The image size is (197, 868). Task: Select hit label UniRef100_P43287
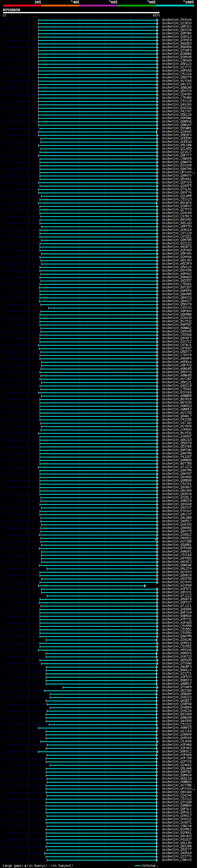point(176,457)
